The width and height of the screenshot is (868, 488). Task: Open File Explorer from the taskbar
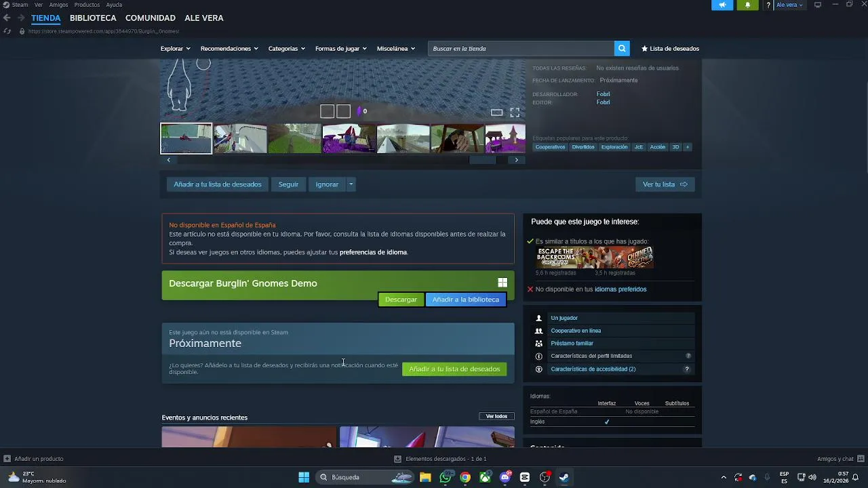point(425,477)
